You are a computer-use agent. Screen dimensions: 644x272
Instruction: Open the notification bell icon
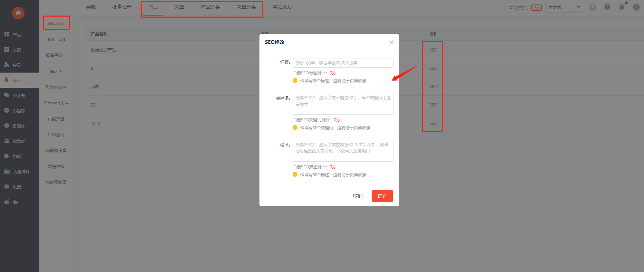point(622,7)
